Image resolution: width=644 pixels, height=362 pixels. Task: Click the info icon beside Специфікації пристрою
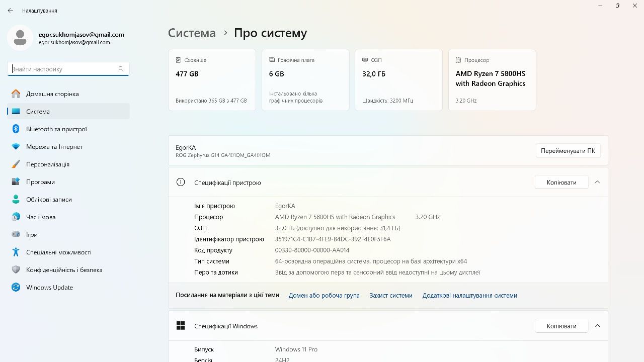tap(181, 182)
